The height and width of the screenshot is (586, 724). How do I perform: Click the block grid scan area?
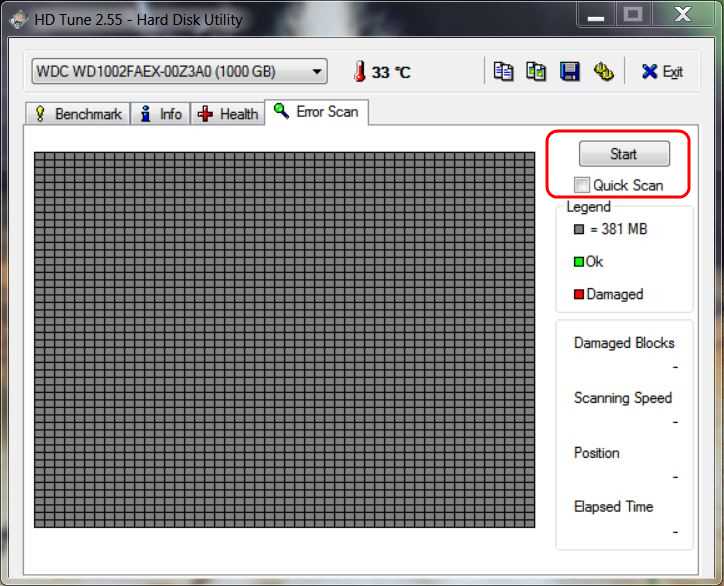pos(284,340)
